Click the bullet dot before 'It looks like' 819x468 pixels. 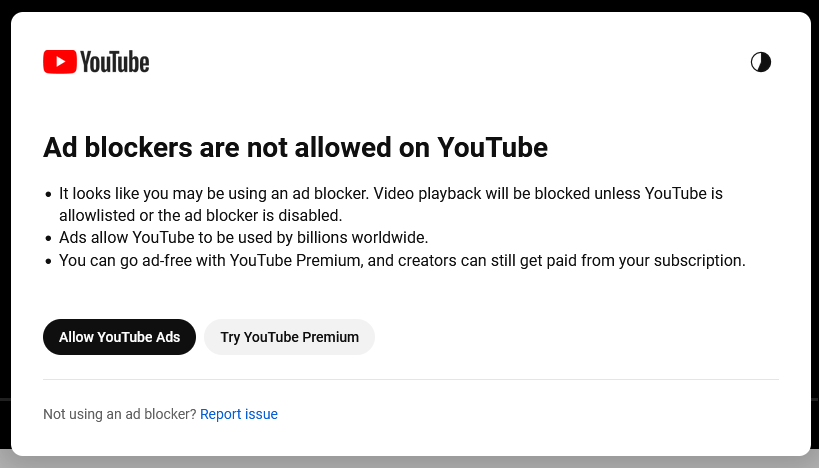coord(49,195)
